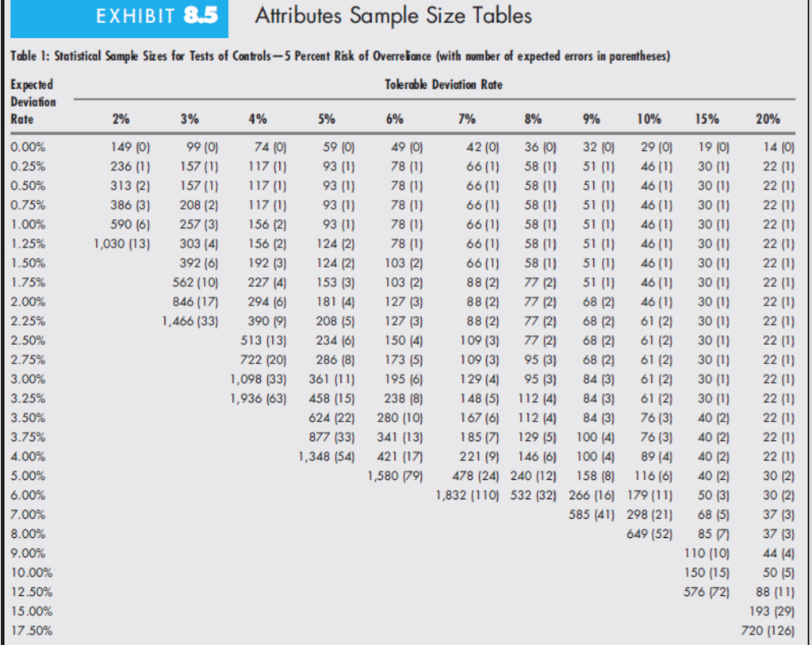Select the 12.50% row label
The image size is (812, 645).
(30, 592)
